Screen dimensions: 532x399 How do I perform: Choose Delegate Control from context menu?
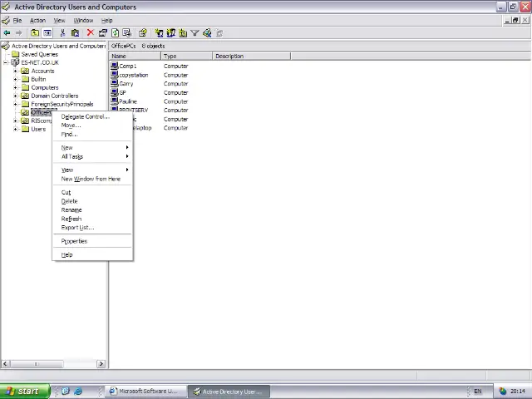(92, 116)
